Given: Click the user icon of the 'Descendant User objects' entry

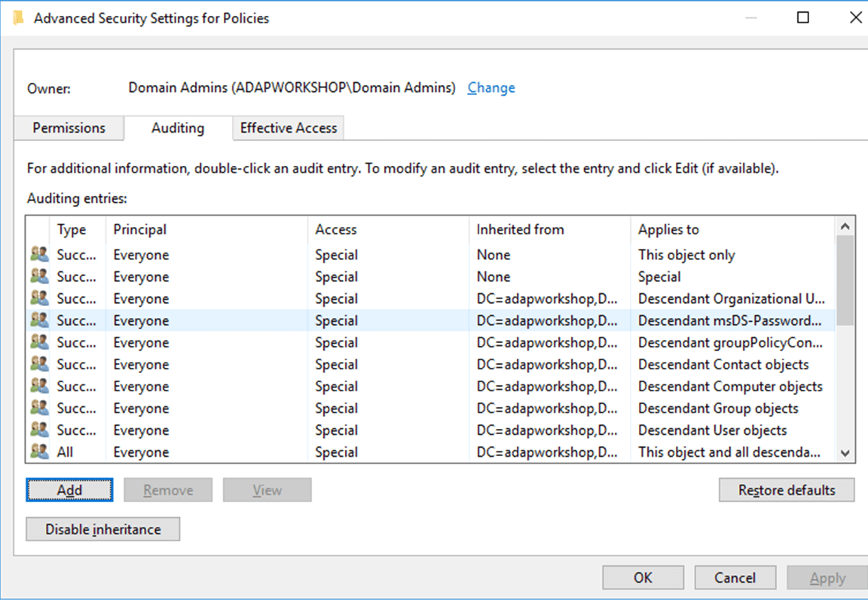Looking at the screenshot, I should click(39, 430).
